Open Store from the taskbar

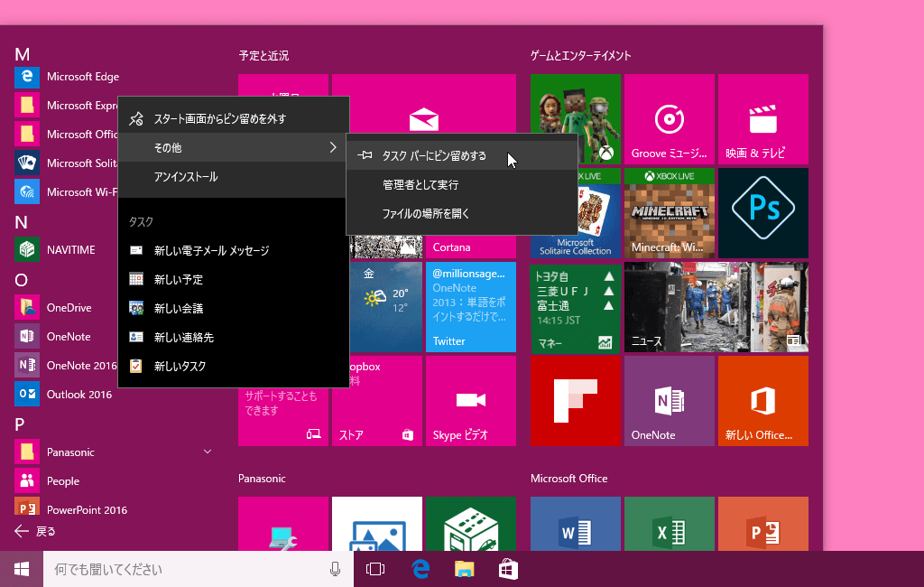509,569
